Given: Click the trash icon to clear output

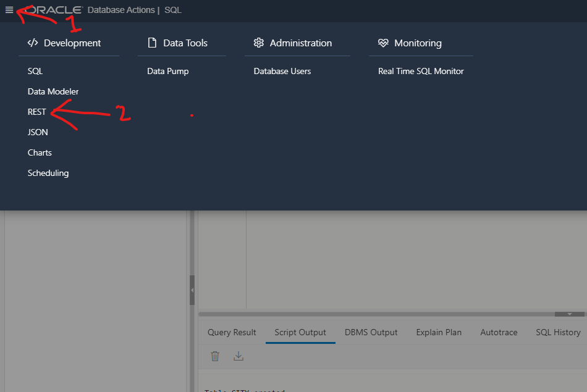Looking at the screenshot, I should click(x=215, y=356).
